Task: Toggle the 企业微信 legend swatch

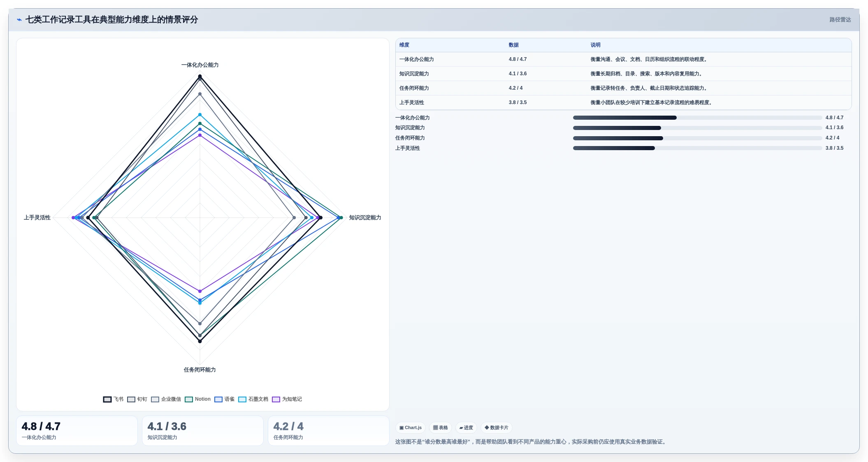Action: coord(155,399)
